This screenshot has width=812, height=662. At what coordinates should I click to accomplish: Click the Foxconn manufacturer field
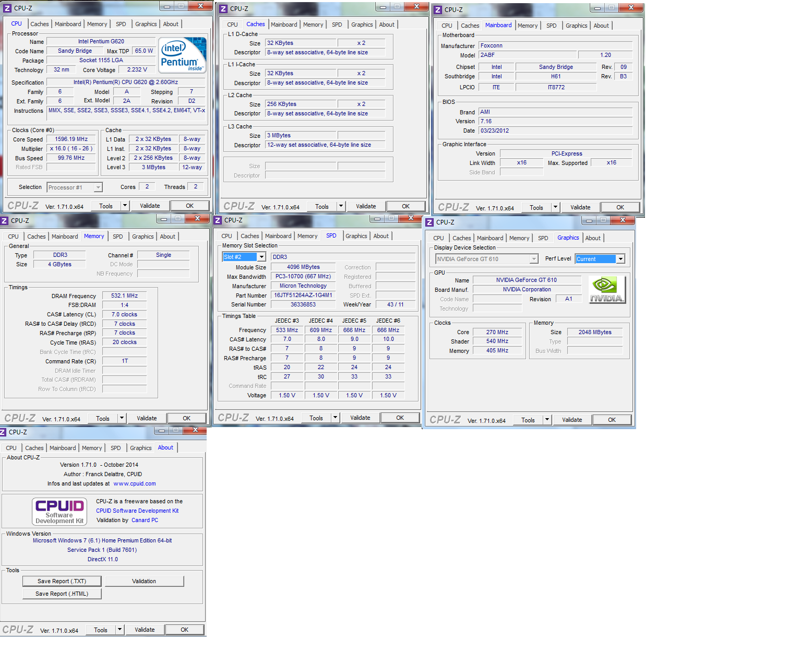click(556, 45)
